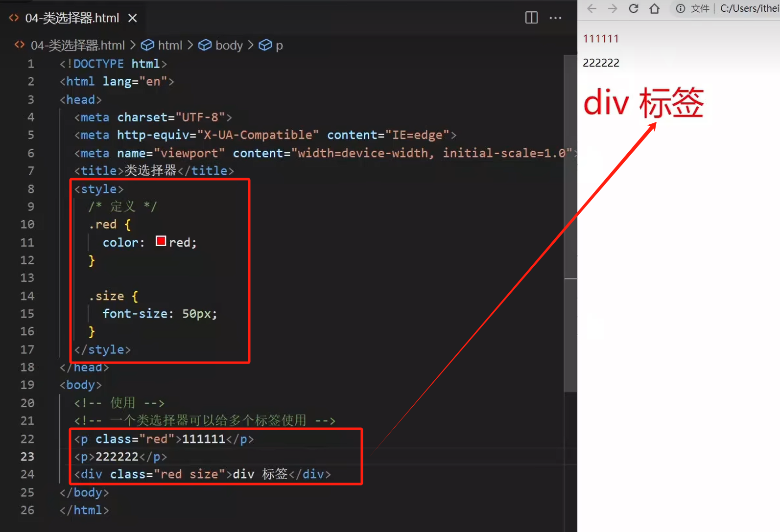Screen dimensions: 780x532
Task: Click the lang="en" attribute text
Action: tap(135, 81)
